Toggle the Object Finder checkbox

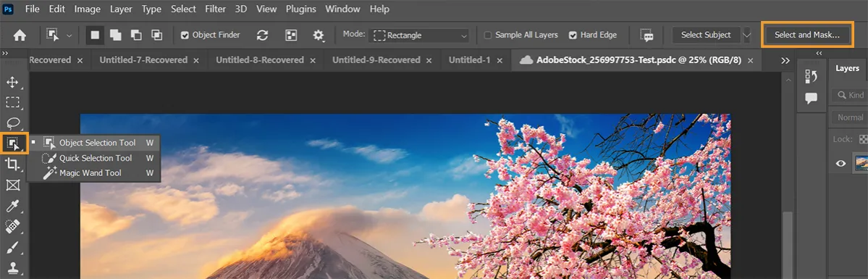pyautogui.click(x=185, y=35)
